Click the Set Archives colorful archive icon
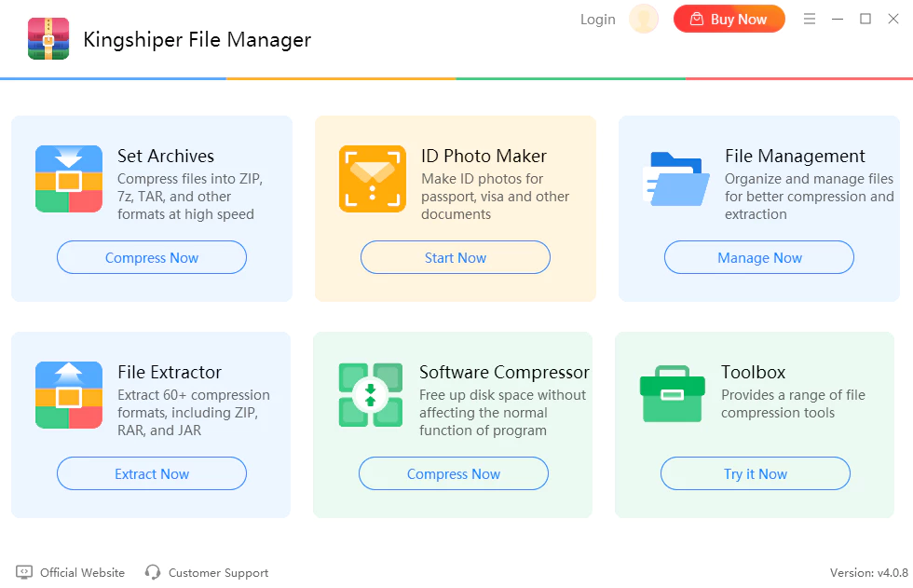Screen dimensions: 913x588 (x=69, y=179)
